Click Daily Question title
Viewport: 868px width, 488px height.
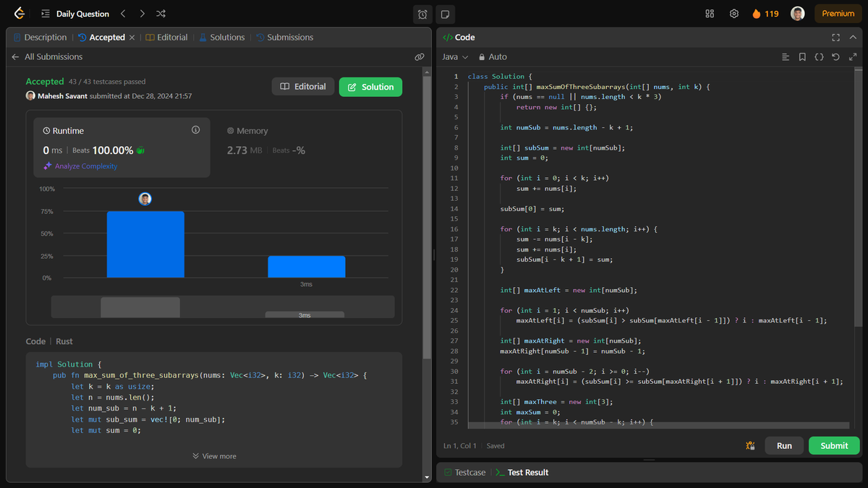[82, 14]
